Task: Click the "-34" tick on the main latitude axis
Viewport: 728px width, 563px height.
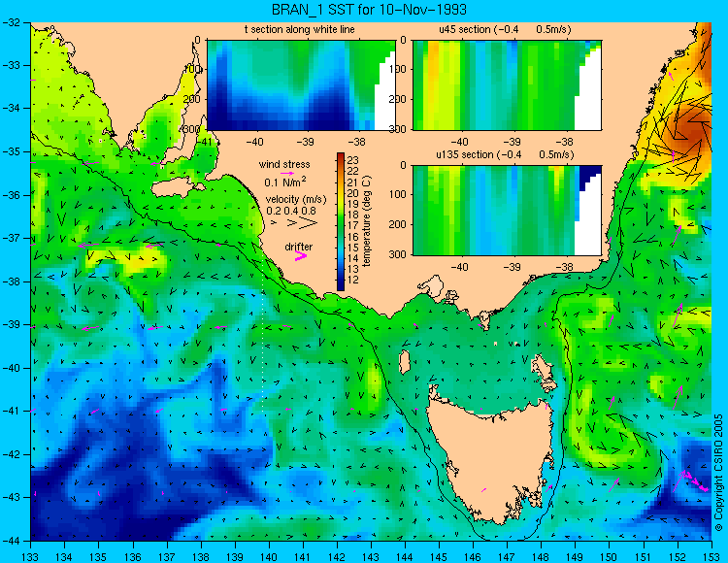Action: 11,109
